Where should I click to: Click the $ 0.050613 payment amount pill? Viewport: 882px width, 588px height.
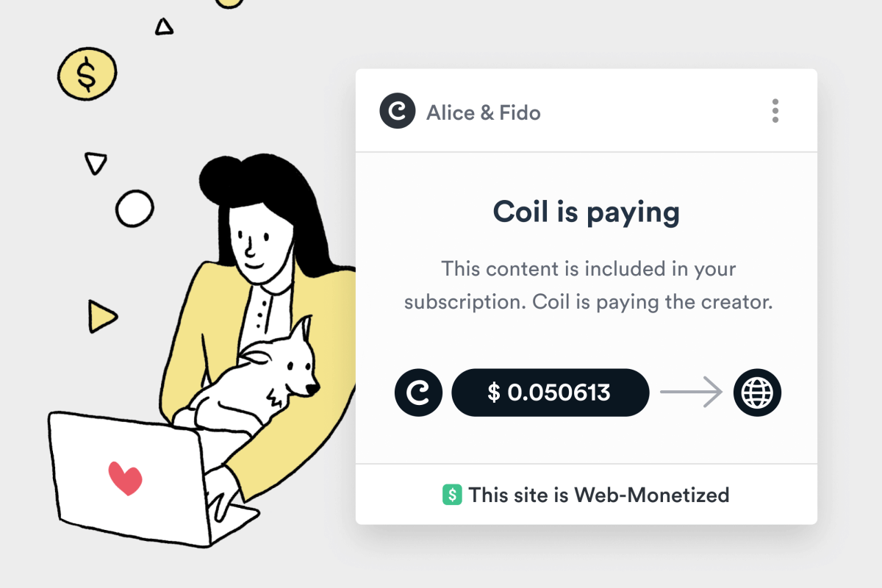pyautogui.click(x=550, y=392)
